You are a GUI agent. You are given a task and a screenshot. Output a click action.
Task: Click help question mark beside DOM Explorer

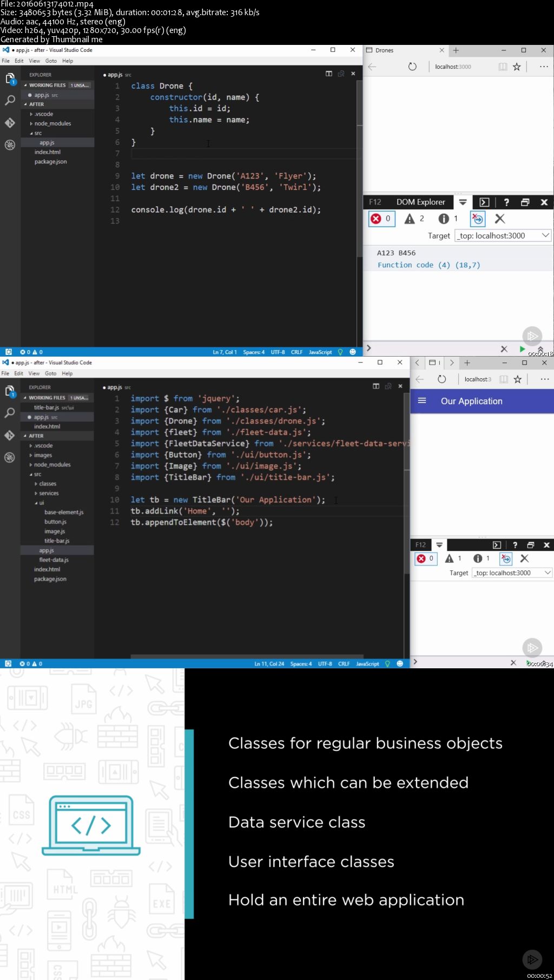[506, 202]
